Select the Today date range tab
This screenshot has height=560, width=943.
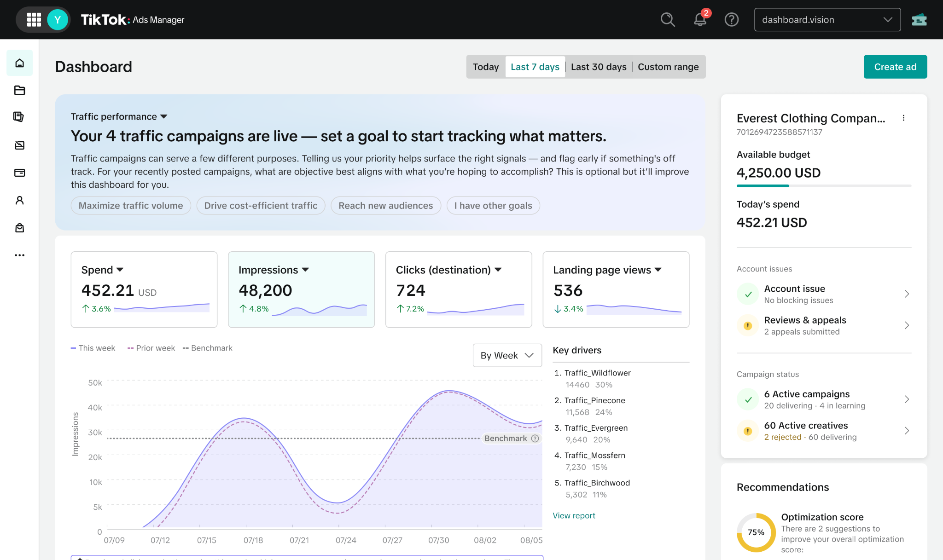click(486, 67)
